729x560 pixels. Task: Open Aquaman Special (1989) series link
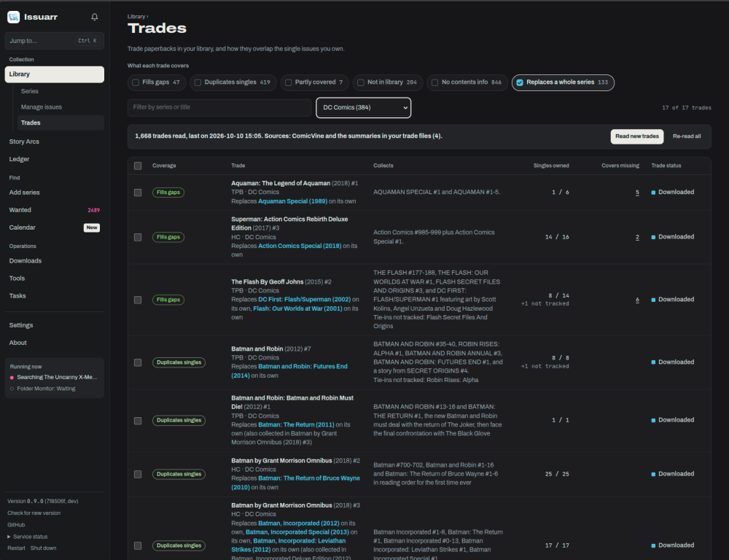[x=292, y=201]
